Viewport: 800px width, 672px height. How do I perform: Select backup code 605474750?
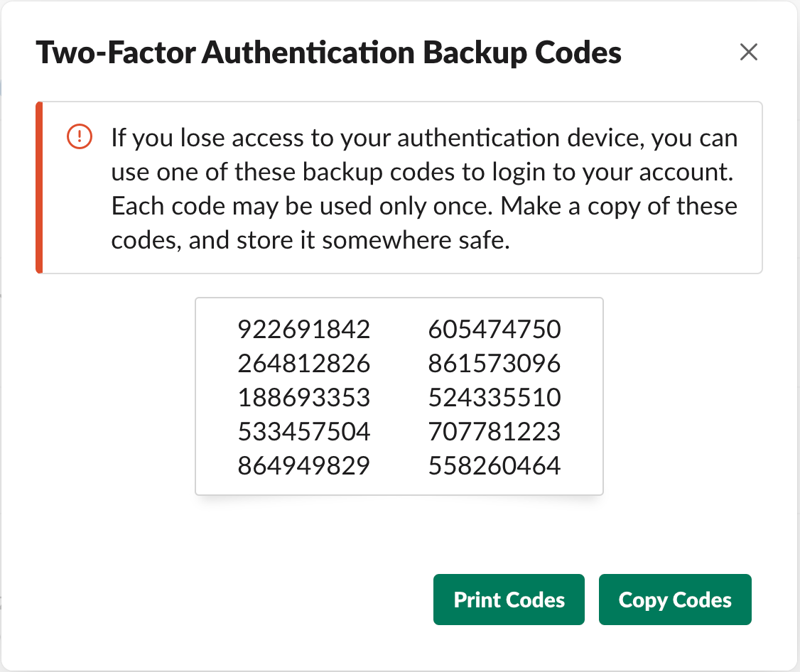point(494,329)
